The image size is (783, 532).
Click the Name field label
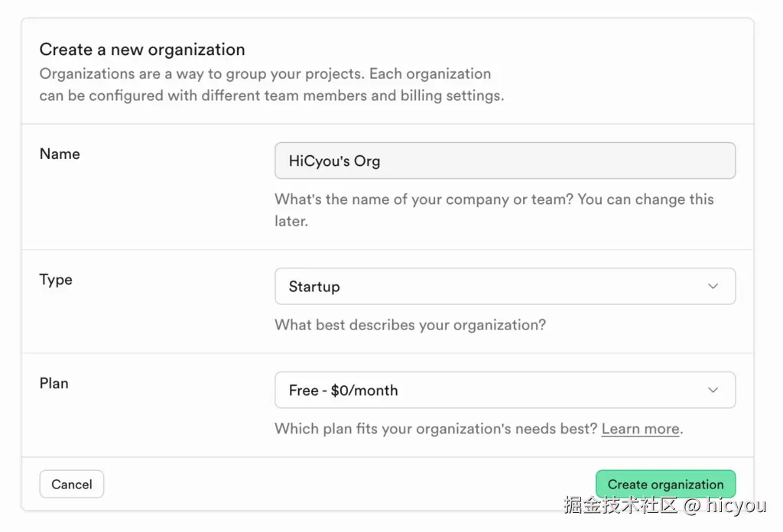point(60,154)
